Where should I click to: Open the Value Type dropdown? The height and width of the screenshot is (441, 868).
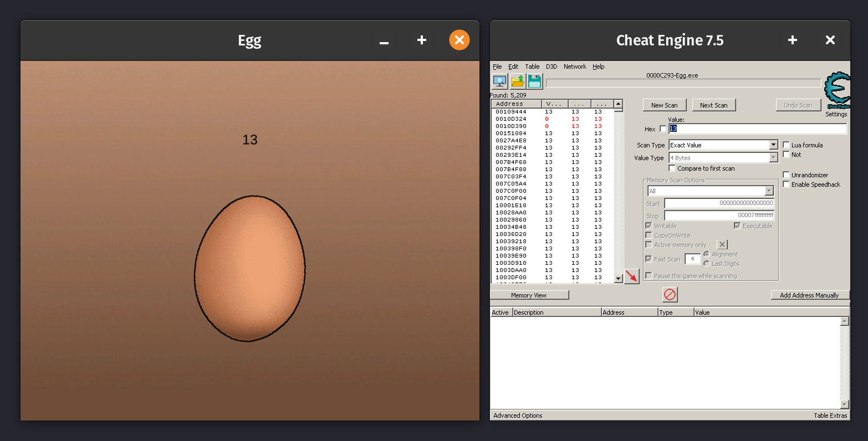click(723, 158)
